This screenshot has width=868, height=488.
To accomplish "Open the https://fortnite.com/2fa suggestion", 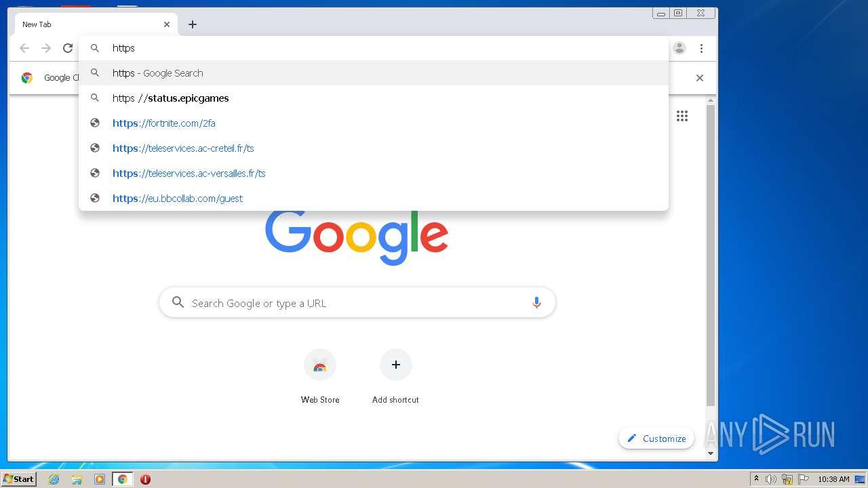I will (x=374, y=123).
